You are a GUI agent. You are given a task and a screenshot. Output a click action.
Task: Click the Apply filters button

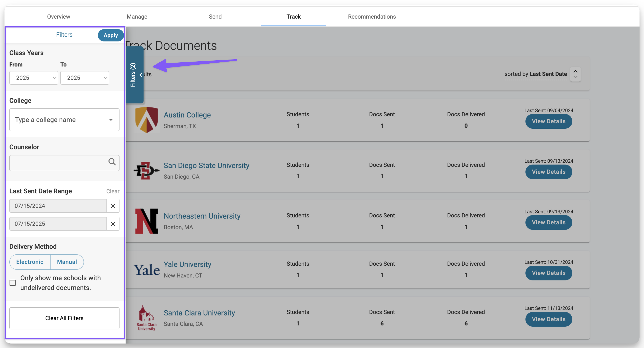[111, 35]
